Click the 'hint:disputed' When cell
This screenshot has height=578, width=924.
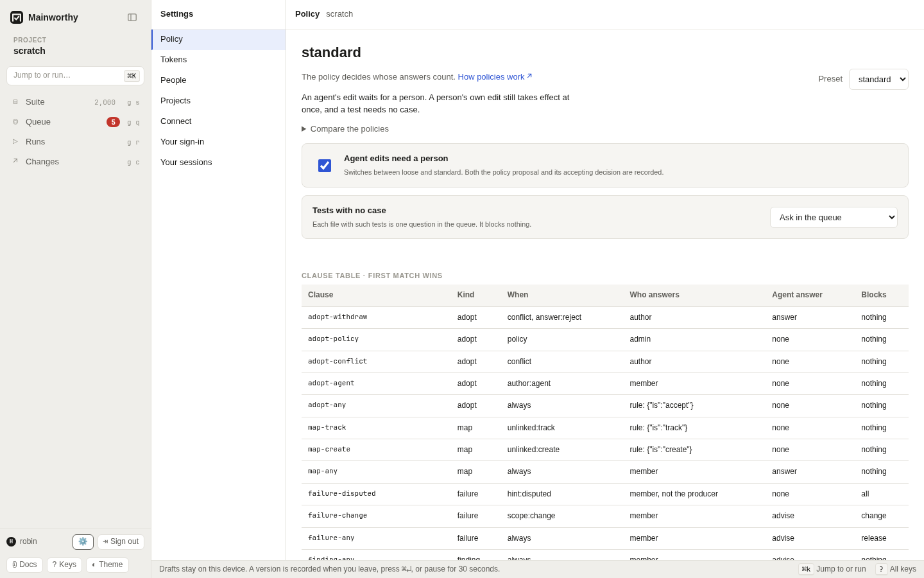[x=562, y=494]
